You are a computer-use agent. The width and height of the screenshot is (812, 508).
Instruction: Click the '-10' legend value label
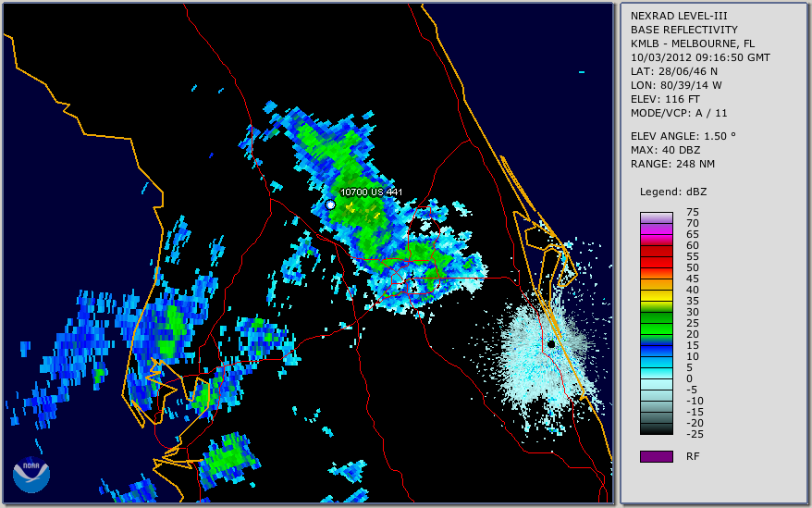[x=695, y=401]
